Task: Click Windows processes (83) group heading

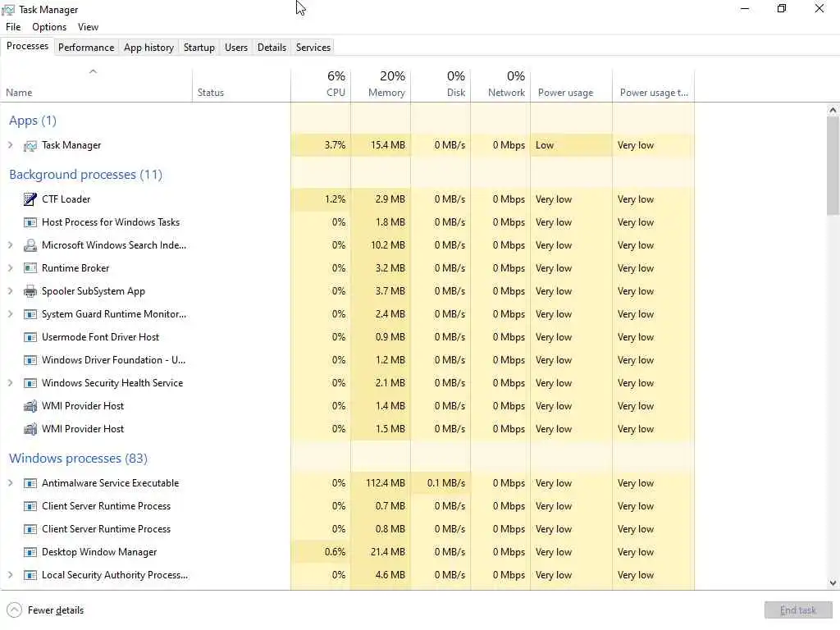Action: (x=78, y=459)
